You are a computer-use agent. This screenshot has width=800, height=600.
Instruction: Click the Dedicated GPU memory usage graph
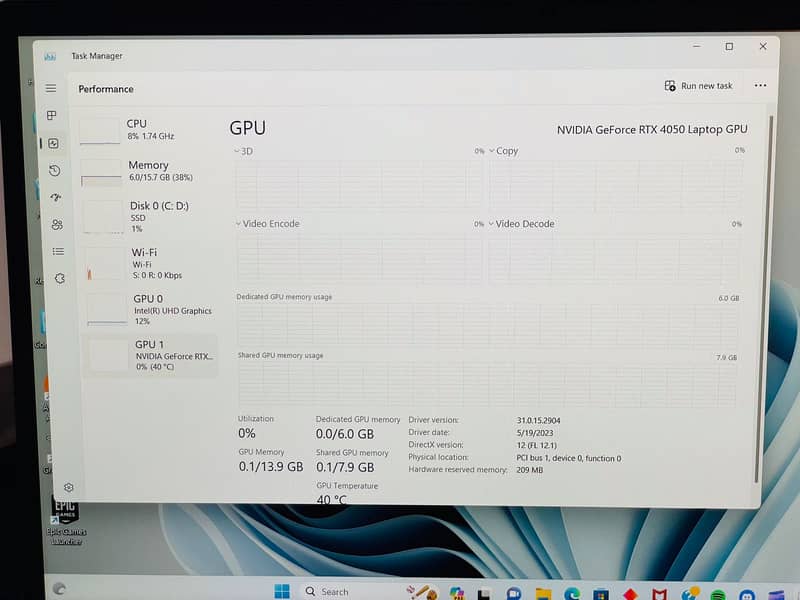pos(488,325)
